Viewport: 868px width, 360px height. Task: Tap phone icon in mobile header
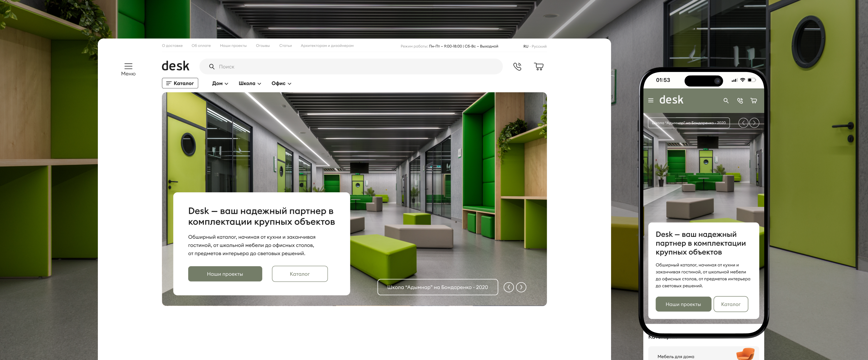[x=740, y=100]
